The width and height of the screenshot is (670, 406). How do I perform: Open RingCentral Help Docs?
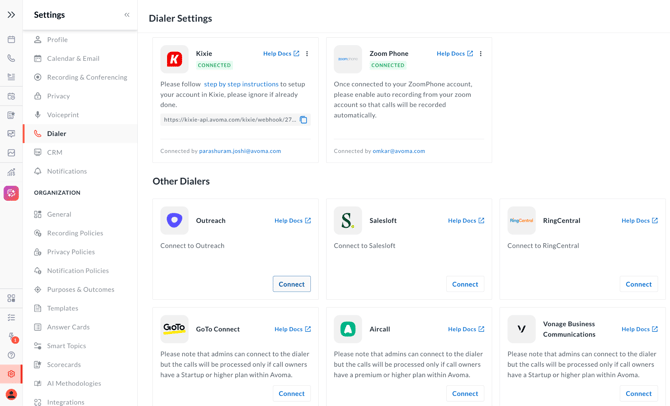640,221
